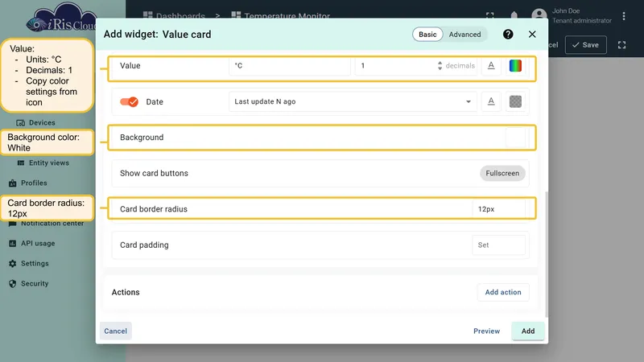Open the top-right three-dot menu
This screenshot has width=644, height=362.
624,16
